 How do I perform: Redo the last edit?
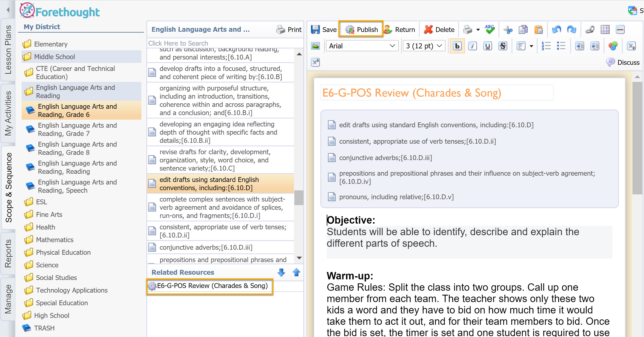(572, 29)
